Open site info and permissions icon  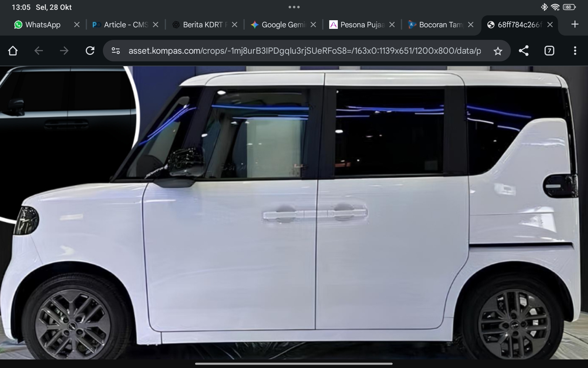point(115,51)
